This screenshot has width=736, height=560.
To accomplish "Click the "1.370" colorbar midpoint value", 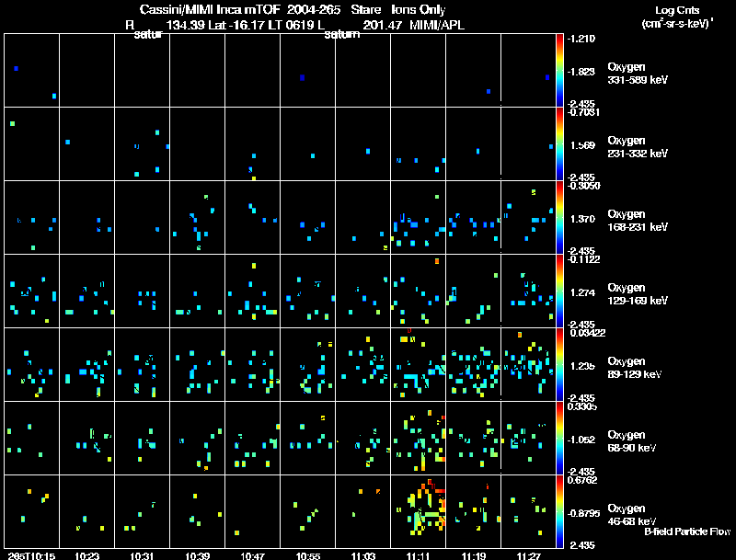I will 582,219.
